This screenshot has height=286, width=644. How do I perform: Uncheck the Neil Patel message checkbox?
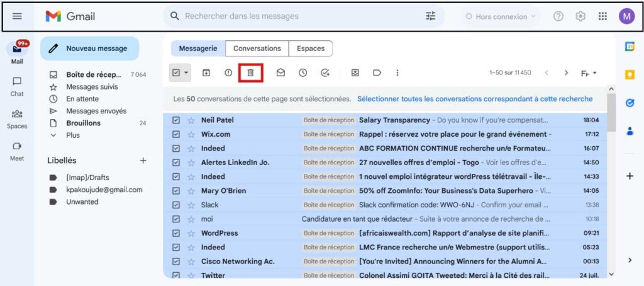pyautogui.click(x=176, y=120)
